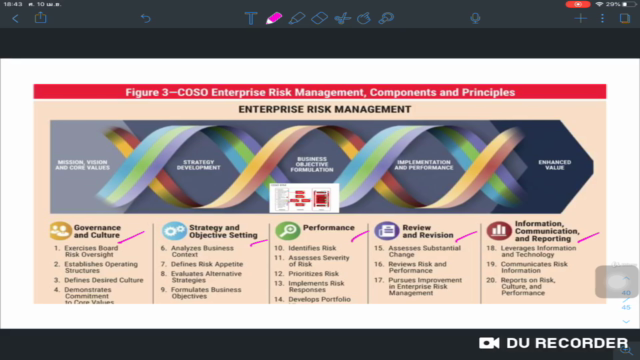Tap the 18:43 clock in status bar

click(13, 4)
